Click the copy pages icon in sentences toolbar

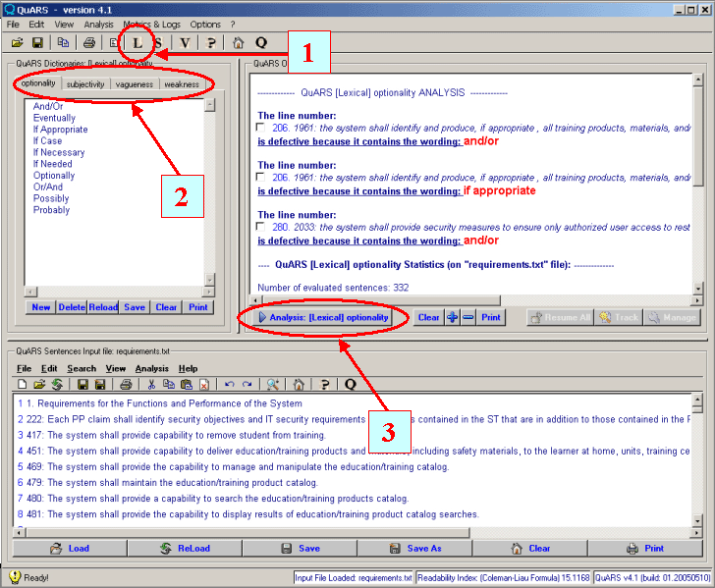tap(169, 384)
